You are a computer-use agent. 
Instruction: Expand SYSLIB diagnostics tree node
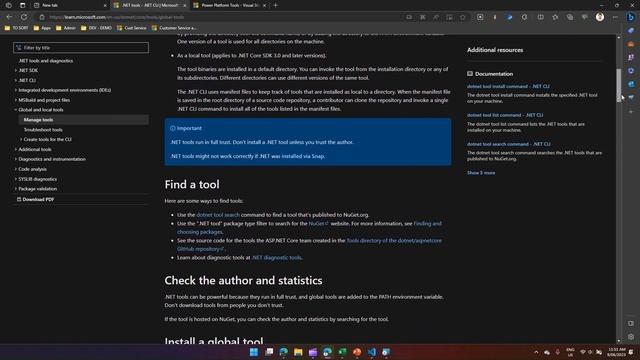16,179
